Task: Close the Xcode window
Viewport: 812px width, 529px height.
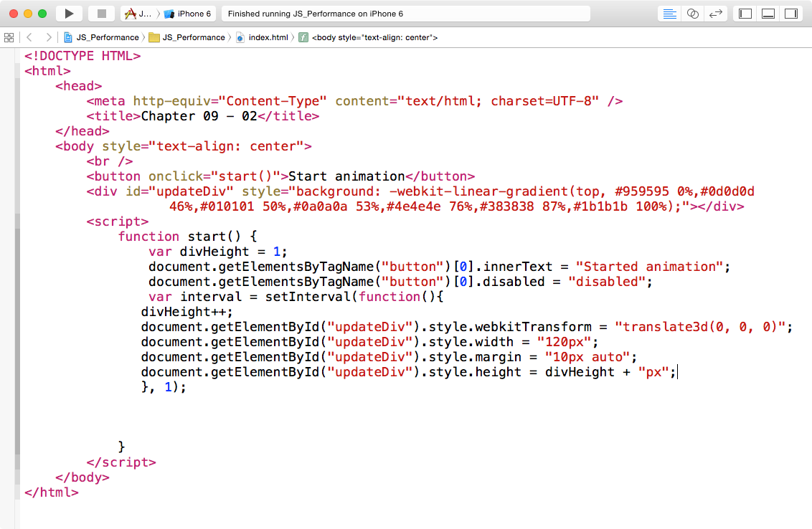Action: tap(14, 14)
